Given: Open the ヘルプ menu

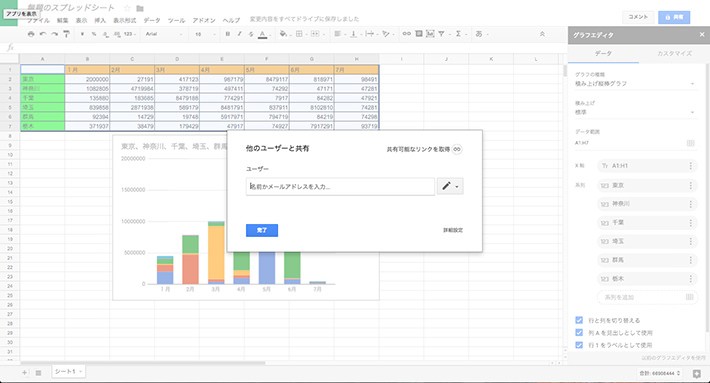Looking at the screenshot, I should click(231, 20).
